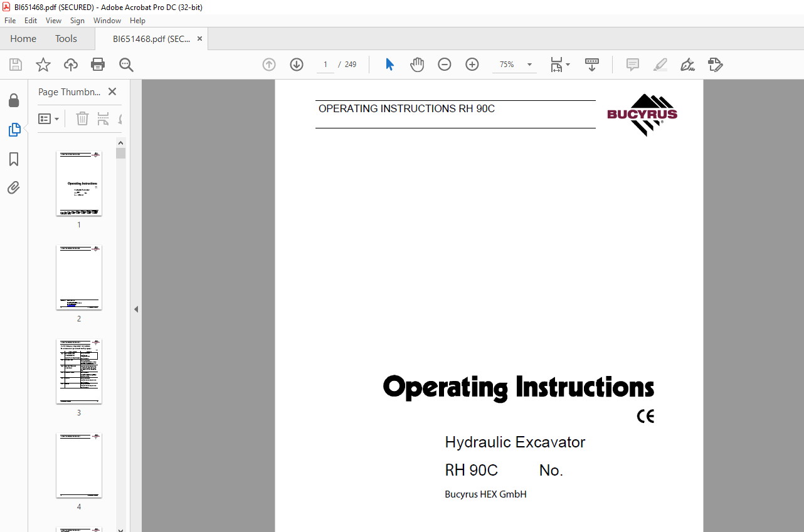Image resolution: width=804 pixels, height=532 pixels.
Task: Close the Page Thumbnails panel
Action: tap(112, 91)
